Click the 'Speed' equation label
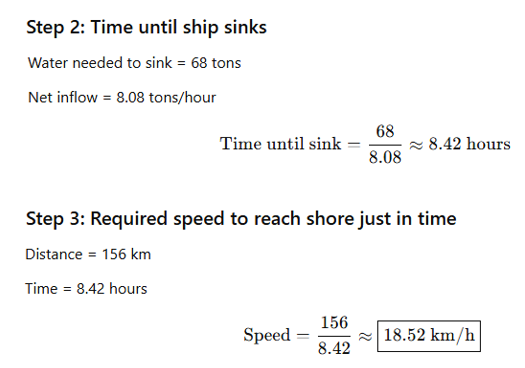Screen dimensions: 525x368 (x=267, y=336)
